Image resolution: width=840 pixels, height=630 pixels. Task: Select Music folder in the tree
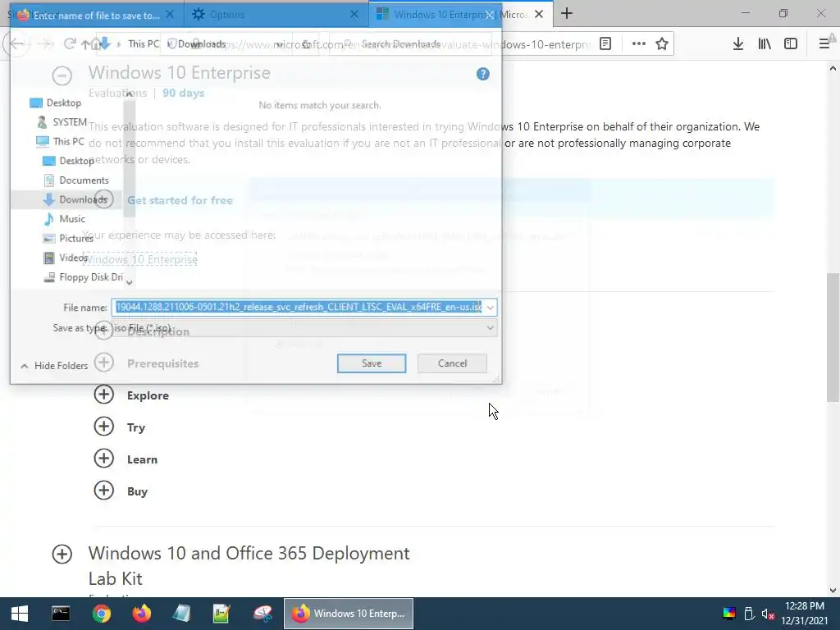pos(64,218)
